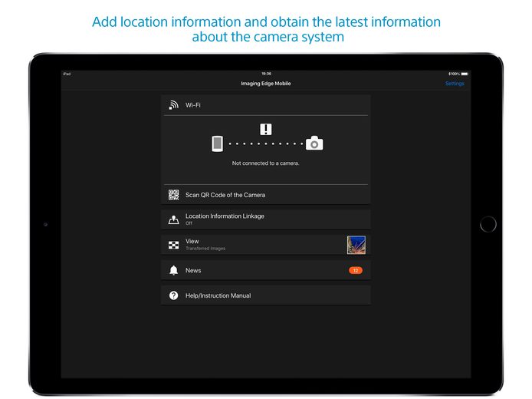Viewport: 532px width, 399px height.
Task: Tap the Imaging Edge Mobile title
Action: (266, 84)
